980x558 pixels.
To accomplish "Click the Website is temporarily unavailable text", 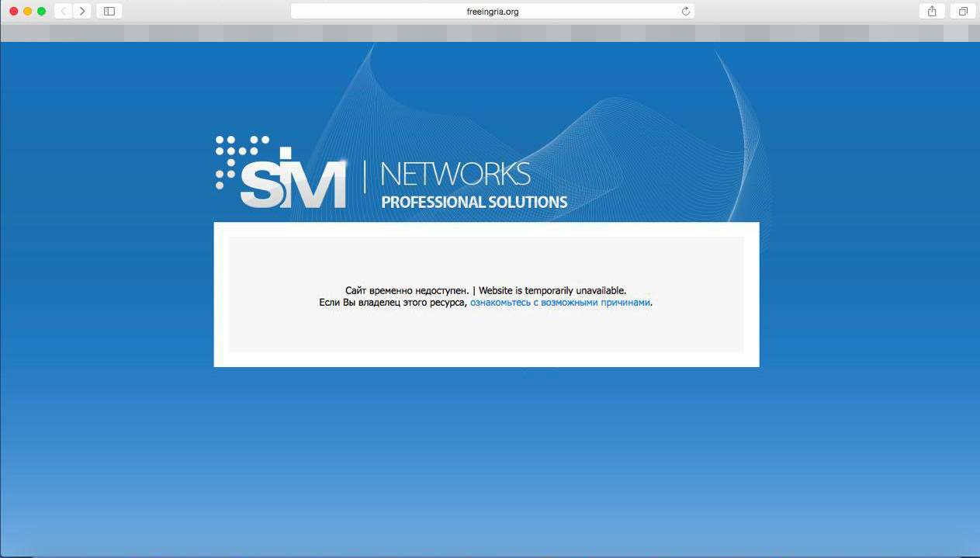I will [552, 291].
